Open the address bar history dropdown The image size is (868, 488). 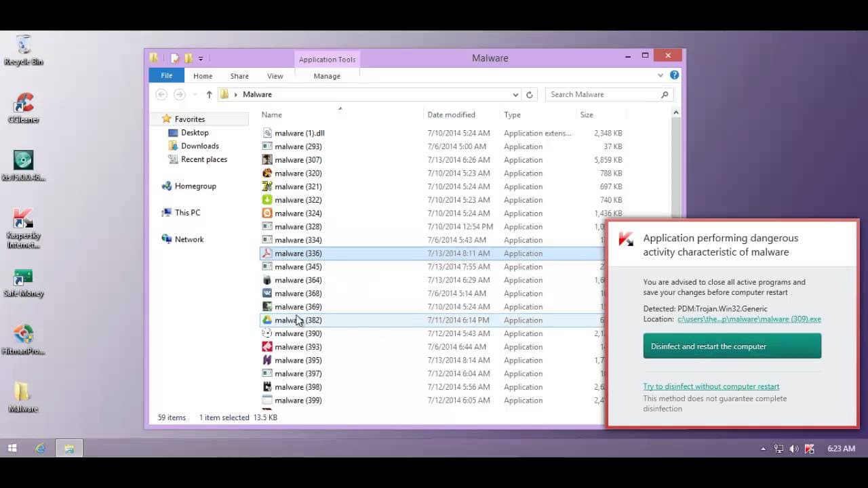pos(515,94)
